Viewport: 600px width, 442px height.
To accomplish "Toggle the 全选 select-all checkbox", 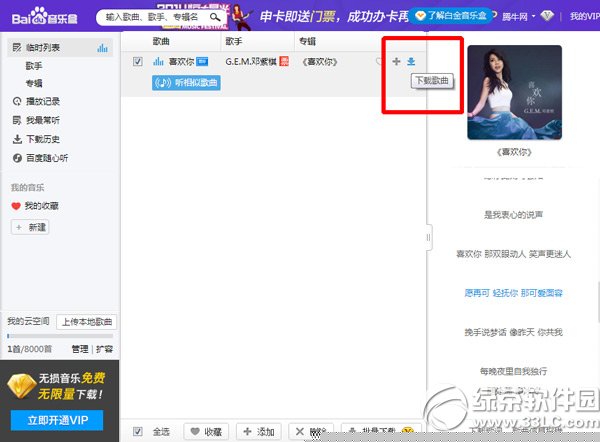I will 138,432.
